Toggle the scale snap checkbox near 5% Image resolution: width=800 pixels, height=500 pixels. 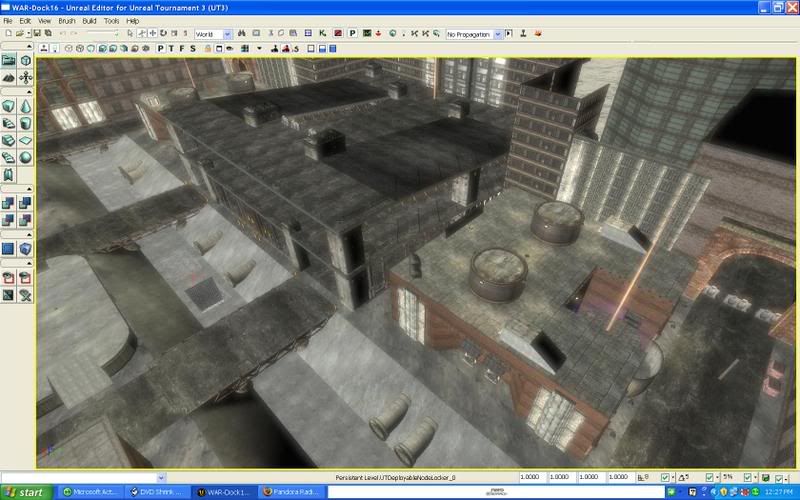(x=747, y=478)
